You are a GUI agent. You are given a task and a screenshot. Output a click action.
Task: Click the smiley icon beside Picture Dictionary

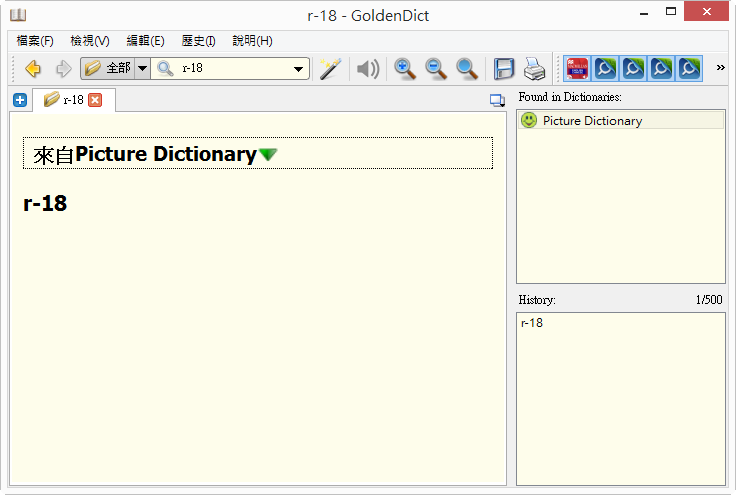(x=529, y=120)
